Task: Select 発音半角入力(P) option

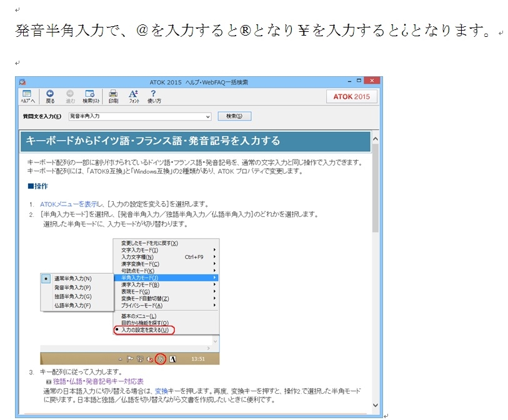Action: pos(73,287)
